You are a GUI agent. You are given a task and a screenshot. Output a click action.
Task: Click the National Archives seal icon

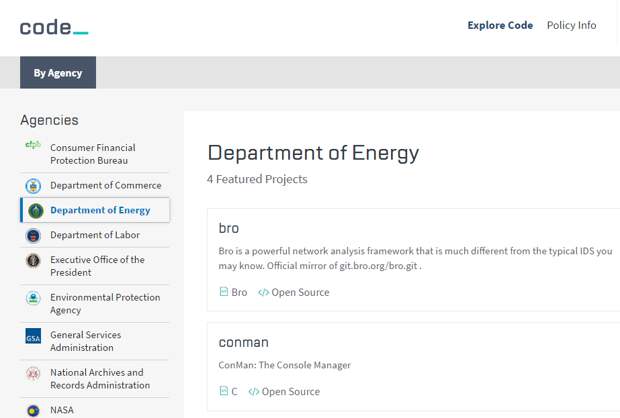tap(33, 373)
